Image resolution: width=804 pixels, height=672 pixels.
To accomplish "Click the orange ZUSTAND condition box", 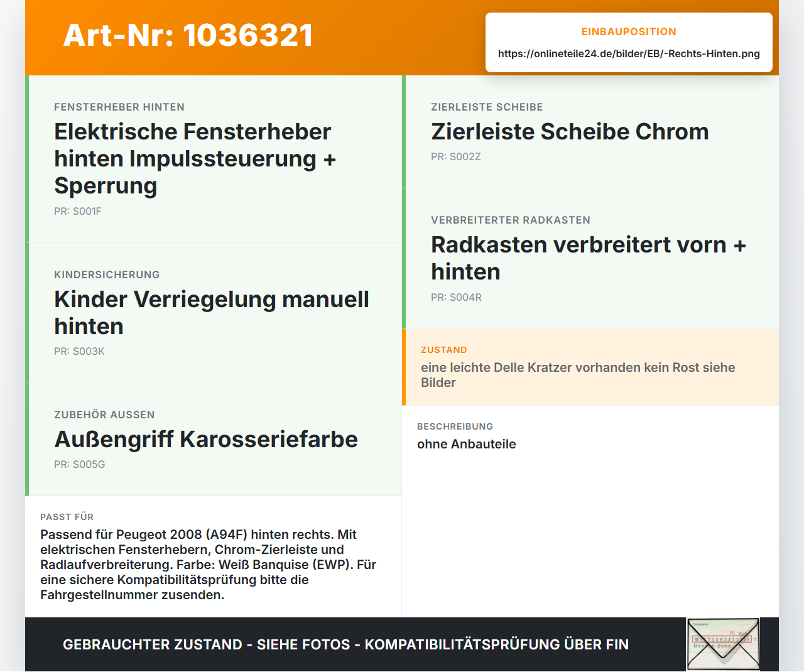I will [590, 367].
